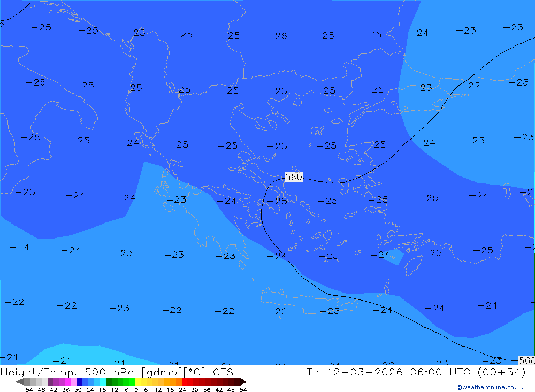Click the 36 legend scale label

(207, 390)
